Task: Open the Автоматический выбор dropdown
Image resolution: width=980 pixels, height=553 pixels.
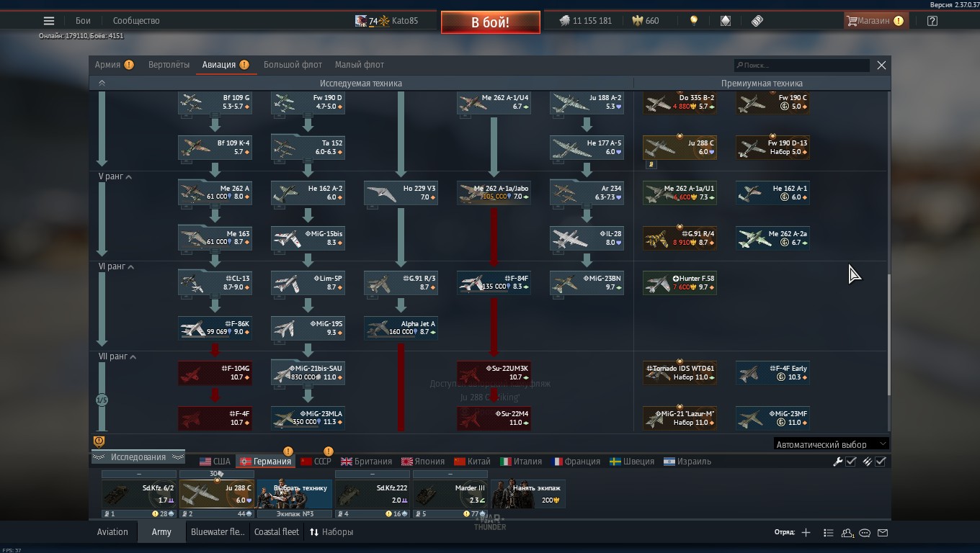Action: pos(831,444)
